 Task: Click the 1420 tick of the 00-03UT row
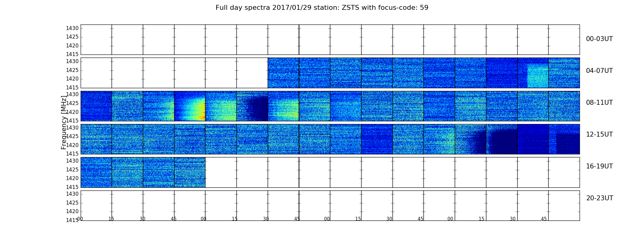click(72, 46)
